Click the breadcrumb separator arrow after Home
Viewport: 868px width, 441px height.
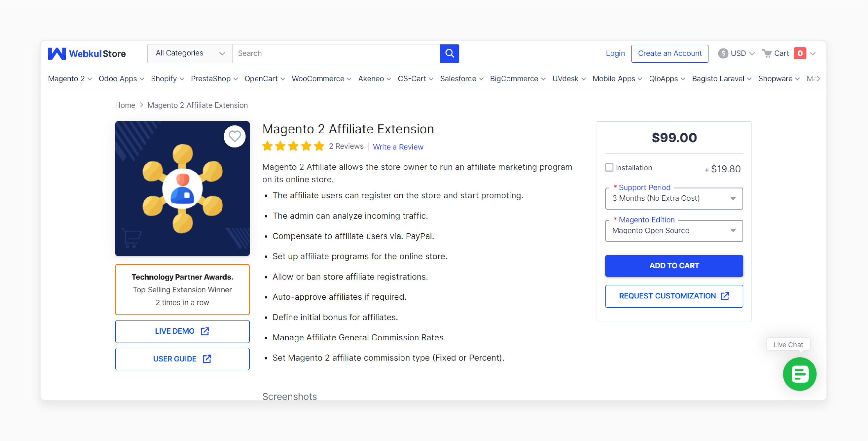point(142,105)
